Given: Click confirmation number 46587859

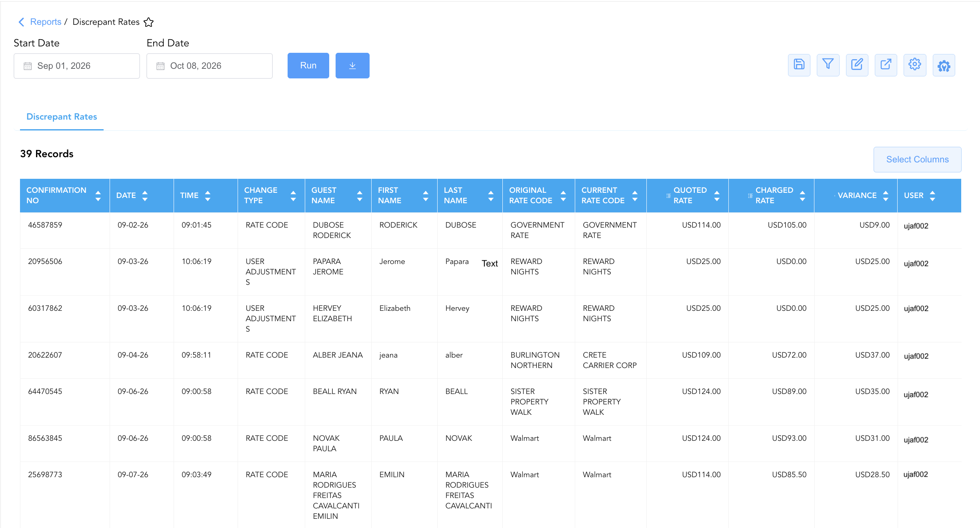Looking at the screenshot, I should tap(45, 225).
